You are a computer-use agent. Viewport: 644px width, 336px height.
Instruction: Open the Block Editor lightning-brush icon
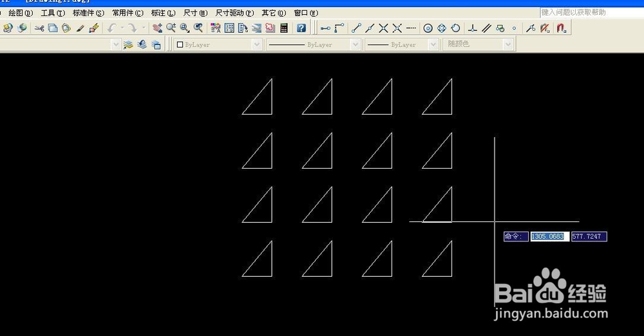tap(93, 28)
